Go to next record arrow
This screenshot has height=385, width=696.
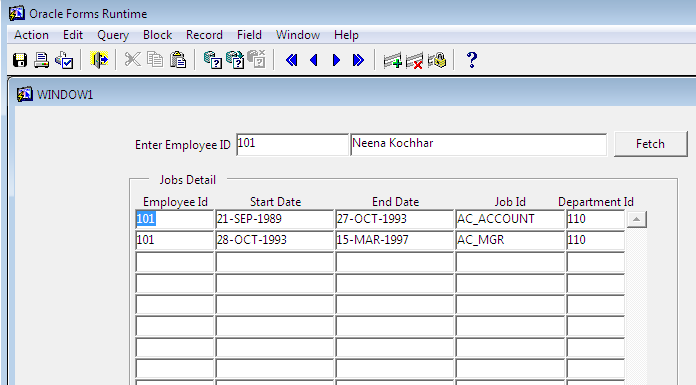point(336,60)
